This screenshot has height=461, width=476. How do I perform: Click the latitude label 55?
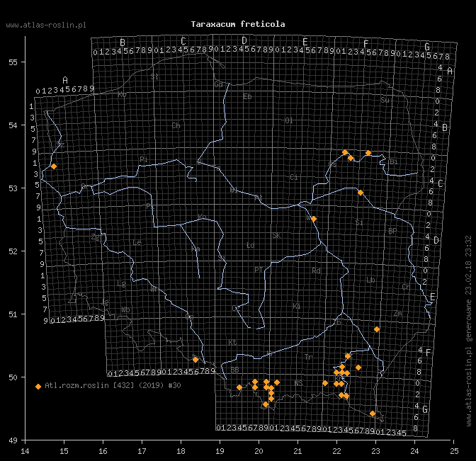point(13,62)
